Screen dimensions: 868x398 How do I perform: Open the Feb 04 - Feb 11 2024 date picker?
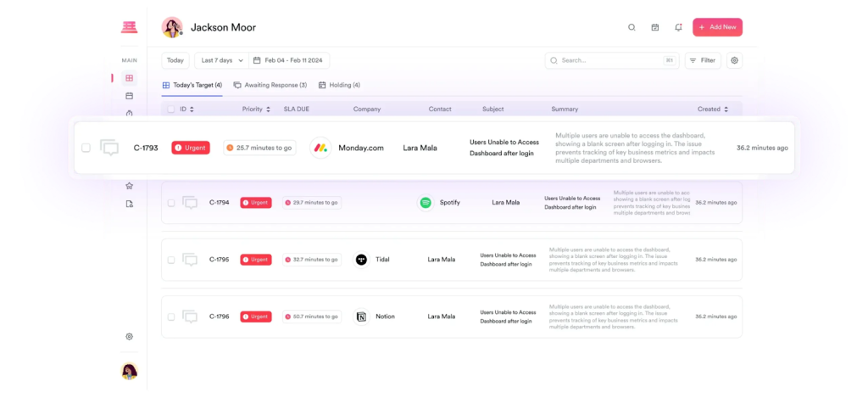[290, 60]
